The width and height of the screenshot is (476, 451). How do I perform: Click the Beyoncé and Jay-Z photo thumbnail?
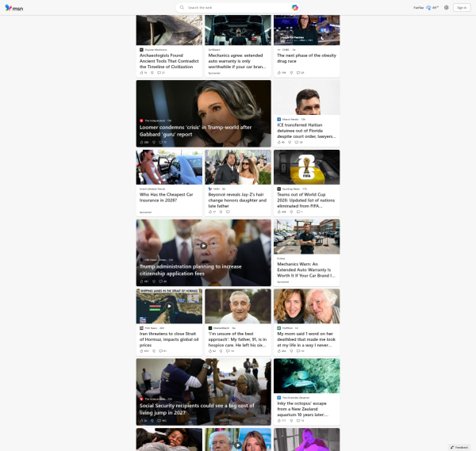238,167
